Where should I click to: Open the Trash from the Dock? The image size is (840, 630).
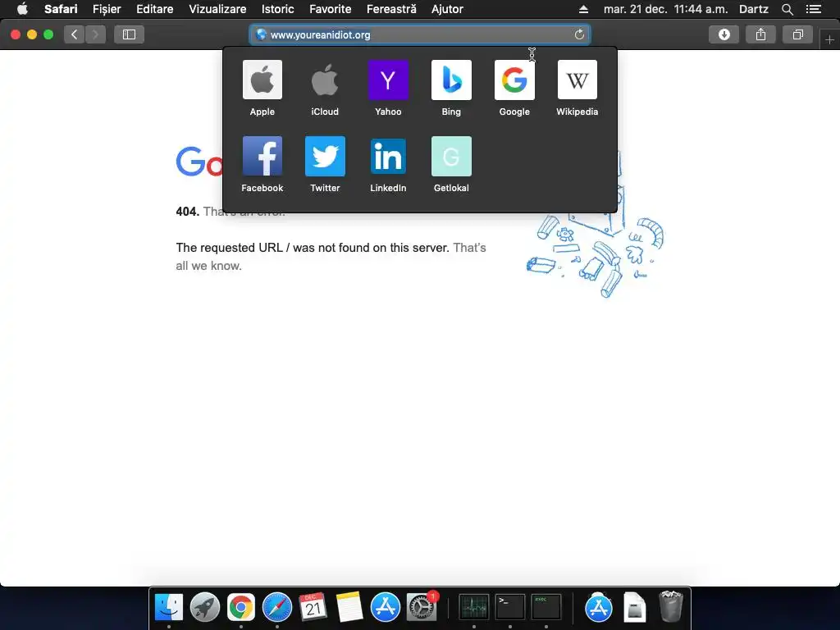coord(671,606)
